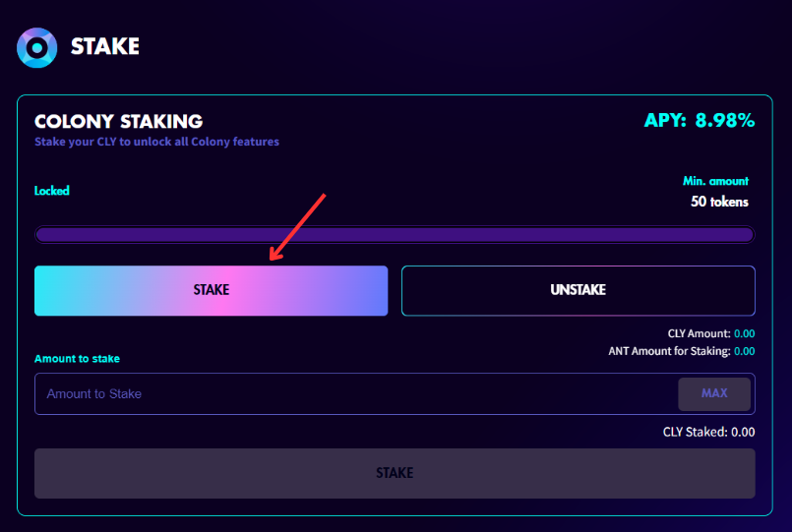The image size is (792, 532).
Task: Switch to the UNSTAKE tab
Action: tap(579, 290)
